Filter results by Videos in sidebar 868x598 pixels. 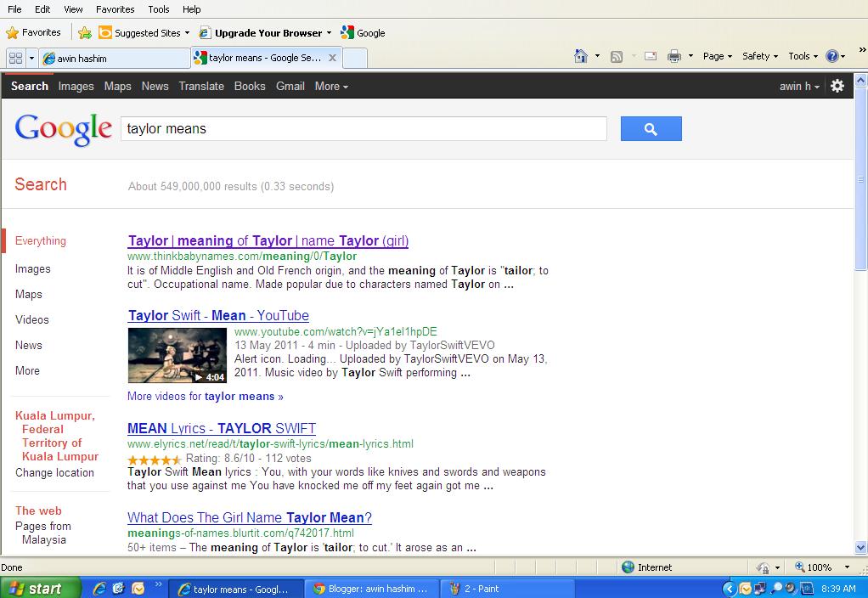tap(32, 319)
